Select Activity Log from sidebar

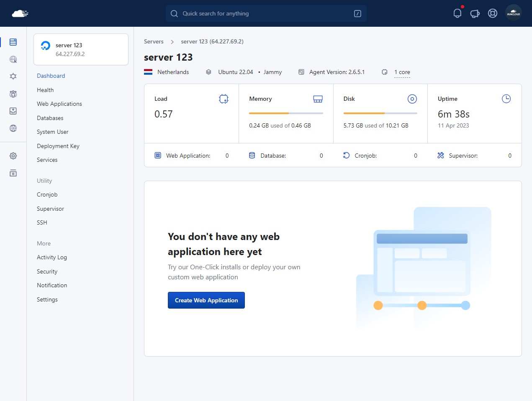(52, 257)
